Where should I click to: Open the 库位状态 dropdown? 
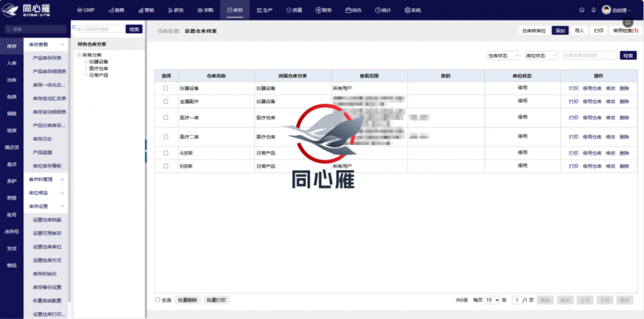point(541,56)
